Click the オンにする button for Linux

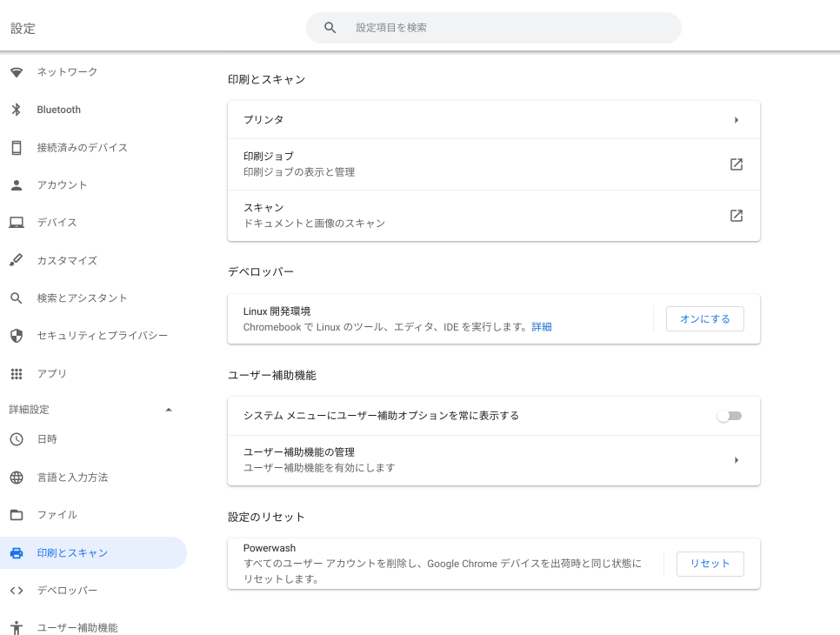705,319
